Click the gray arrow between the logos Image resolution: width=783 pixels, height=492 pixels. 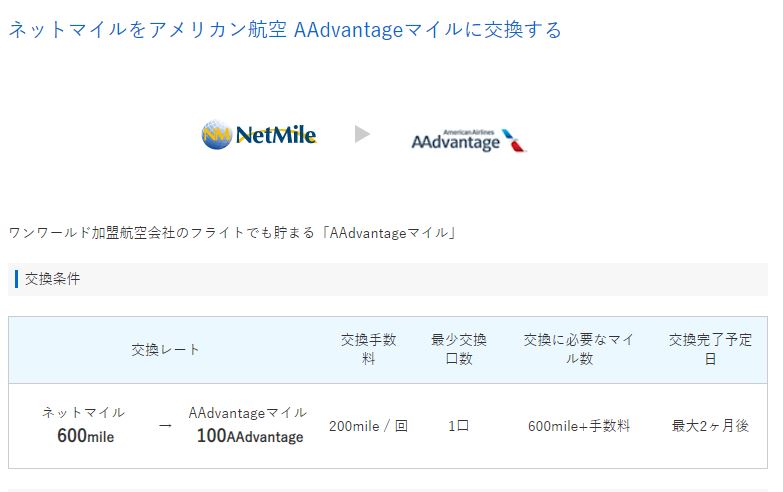(x=362, y=134)
